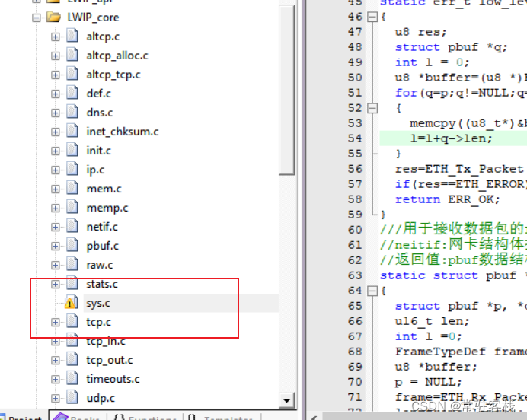Click the project tree scrollbar thumb

tap(286, 90)
